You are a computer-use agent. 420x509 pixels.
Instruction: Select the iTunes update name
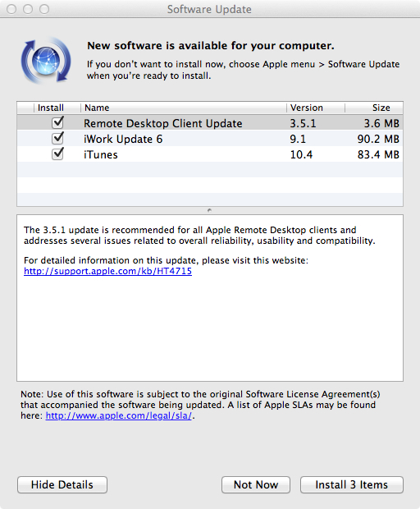tap(101, 154)
